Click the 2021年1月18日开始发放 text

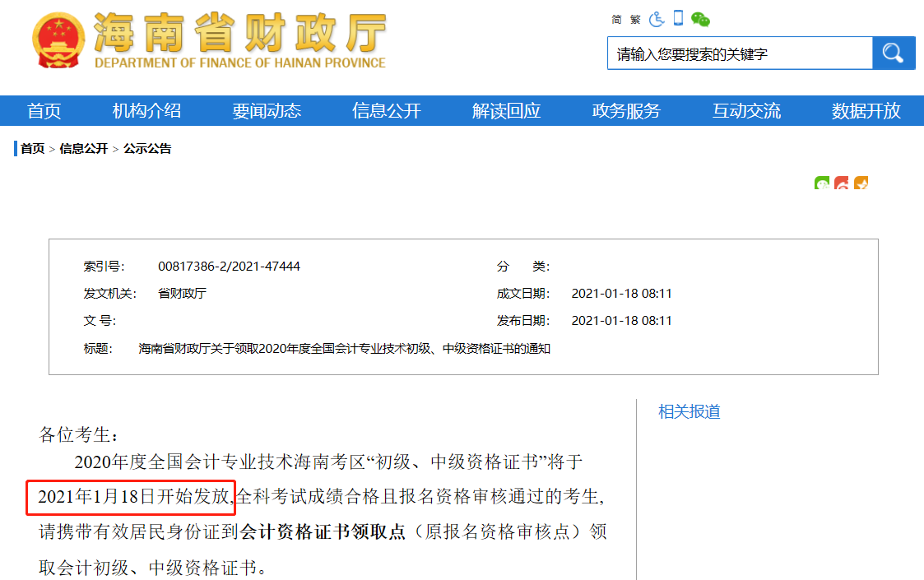[x=133, y=497]
